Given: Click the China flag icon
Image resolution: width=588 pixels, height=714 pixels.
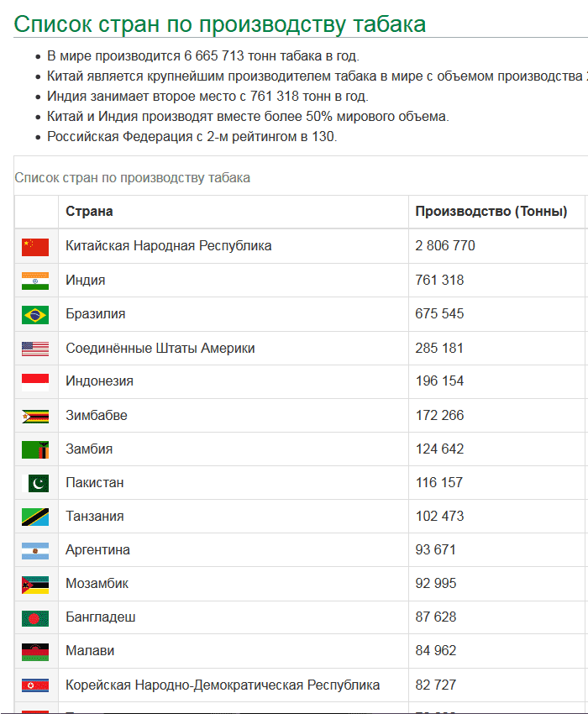Looking at the screenshot, I should (35, 247).
